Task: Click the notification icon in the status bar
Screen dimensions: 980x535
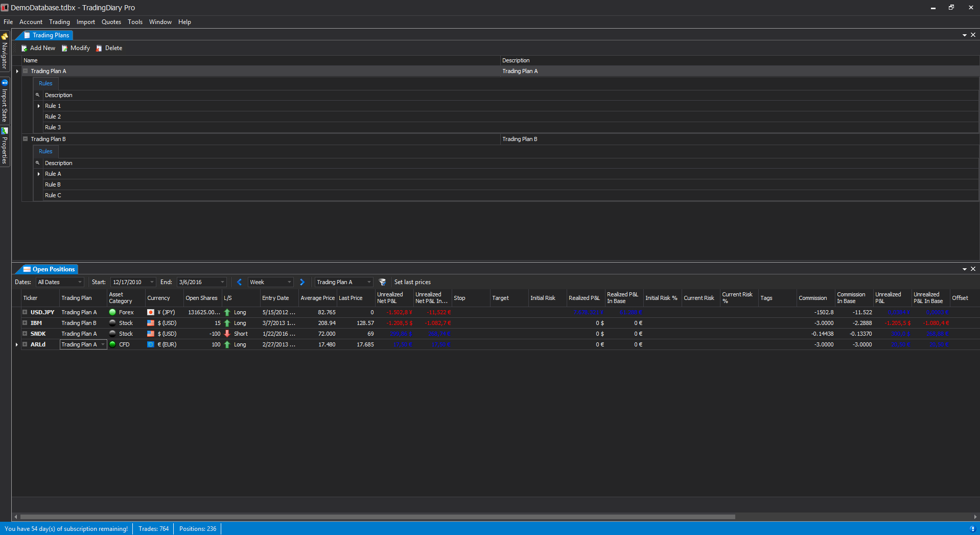Action: pyautogui.click(x=972, y=529)
